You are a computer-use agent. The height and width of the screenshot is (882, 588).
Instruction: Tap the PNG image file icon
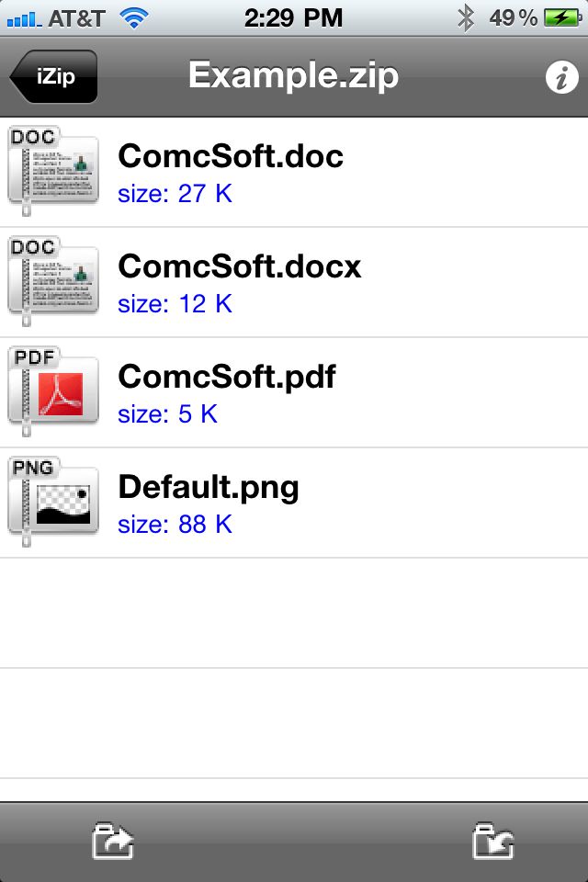tap(53, 503)
